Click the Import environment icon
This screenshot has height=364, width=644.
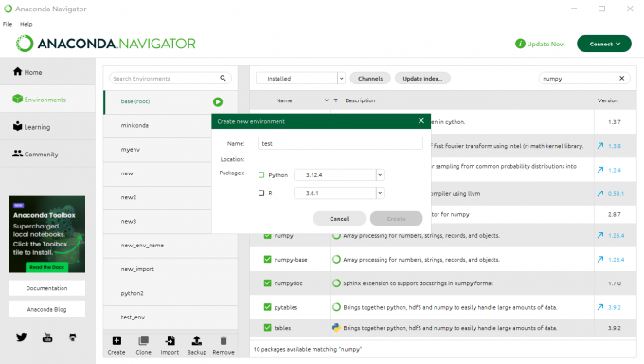click(x=170, y=340)
